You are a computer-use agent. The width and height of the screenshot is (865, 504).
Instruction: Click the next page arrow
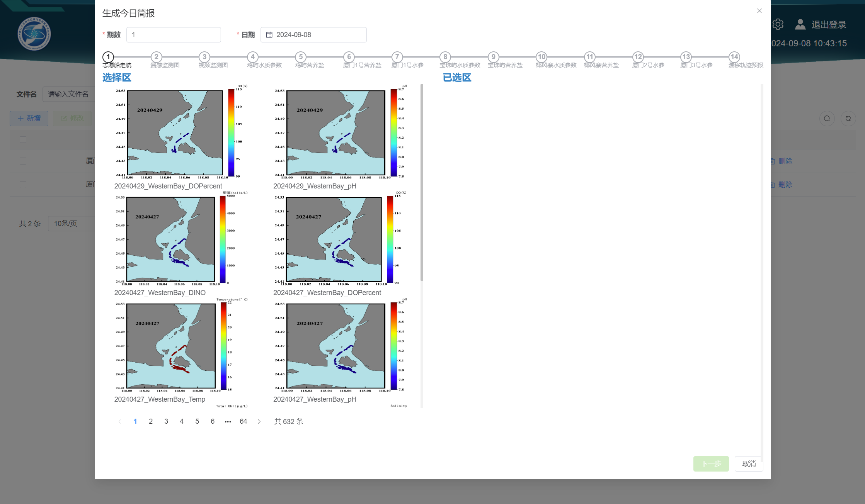point(259,421)
